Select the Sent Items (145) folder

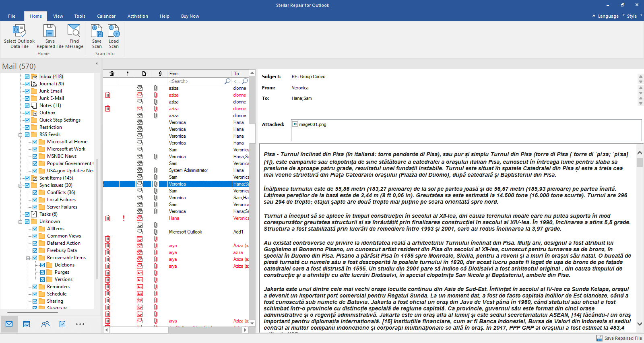(56, 178)
